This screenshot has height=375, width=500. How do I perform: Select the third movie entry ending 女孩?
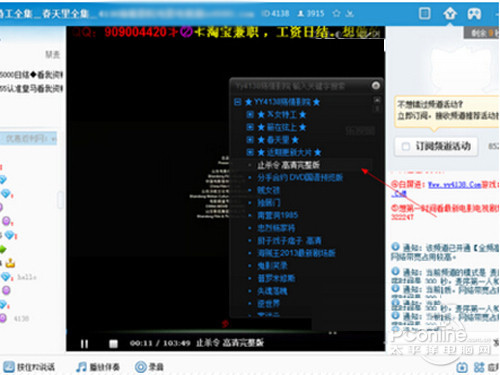268,190
